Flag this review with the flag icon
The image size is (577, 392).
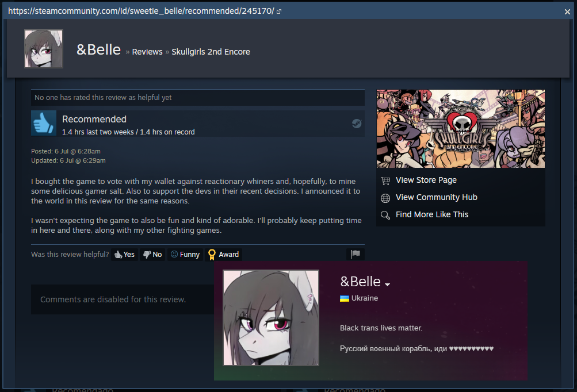click(356, 254)
